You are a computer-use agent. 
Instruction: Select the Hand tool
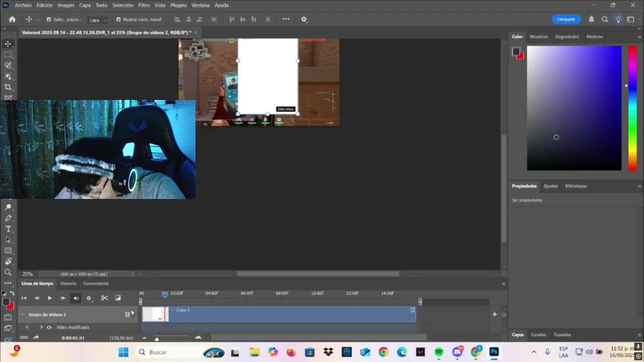pyautogui.click(x=8, y=261)
